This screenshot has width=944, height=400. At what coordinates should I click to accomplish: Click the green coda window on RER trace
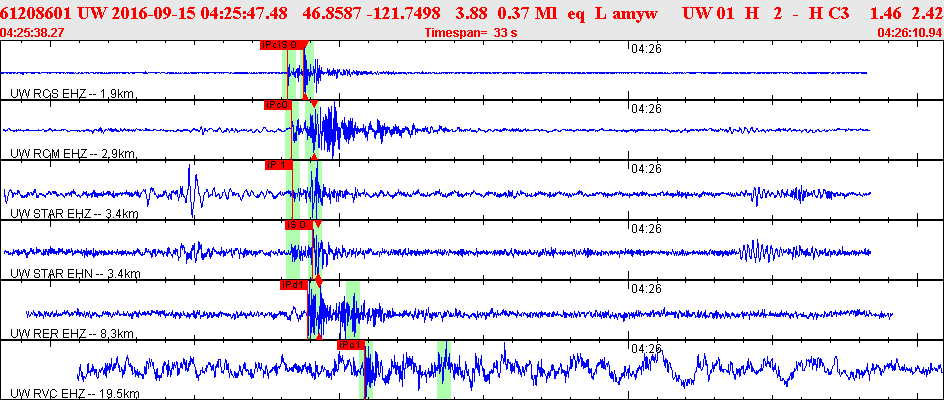pos(353,310)
